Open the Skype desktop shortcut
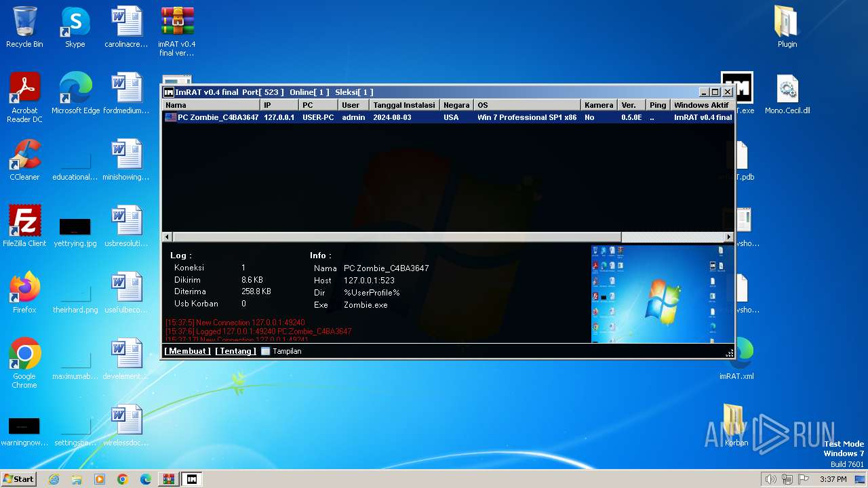This screenshot has width=868, height=488. [x=75, y=27]
